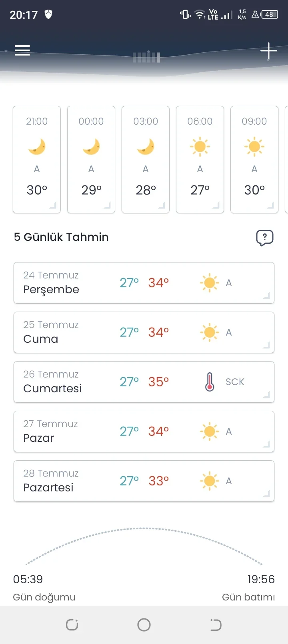Viewport: 288px width, 644px height.
Task: Select 24 Temmuz Perşembe forecast row
Action: pyautogui.click(x=144, y=283)
